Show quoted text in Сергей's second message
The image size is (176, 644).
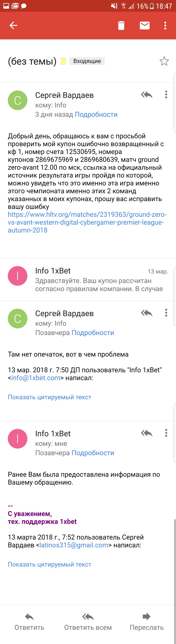click(50, 397)
